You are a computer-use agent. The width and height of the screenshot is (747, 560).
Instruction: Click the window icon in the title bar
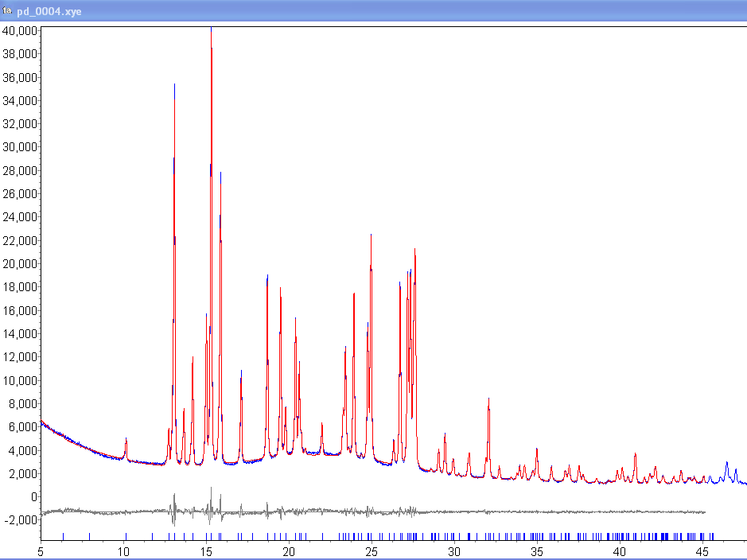[x=6, y=10]
